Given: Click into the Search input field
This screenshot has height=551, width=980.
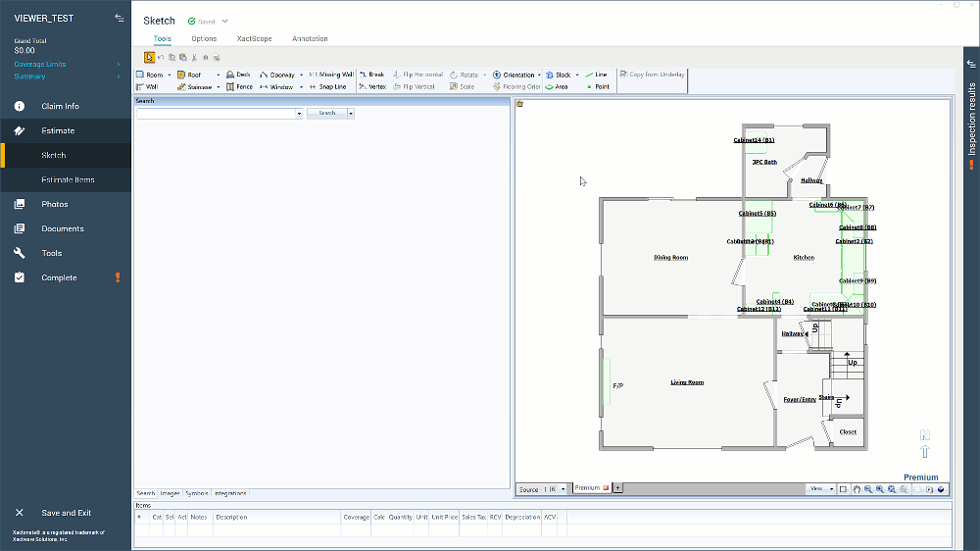Looking at the screenshot, I should coord(216,113).
